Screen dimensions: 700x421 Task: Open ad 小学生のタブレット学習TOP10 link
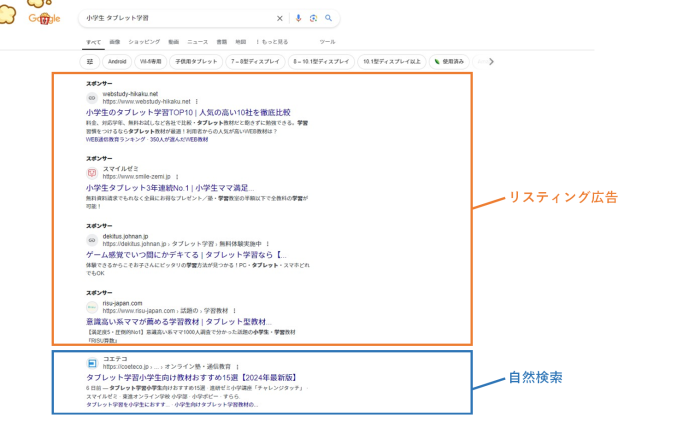click(188, 113)
